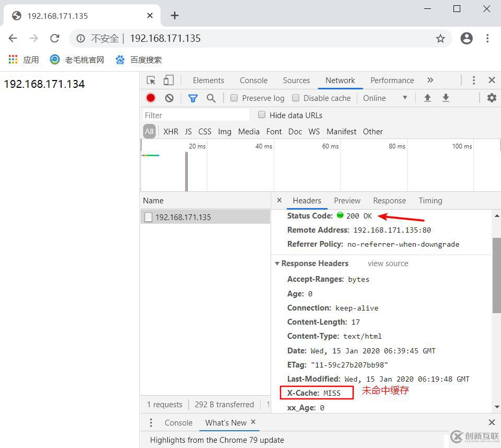Toggle the device toolbar
Viewport: 501px width, 448px height.
coord(168,81)
